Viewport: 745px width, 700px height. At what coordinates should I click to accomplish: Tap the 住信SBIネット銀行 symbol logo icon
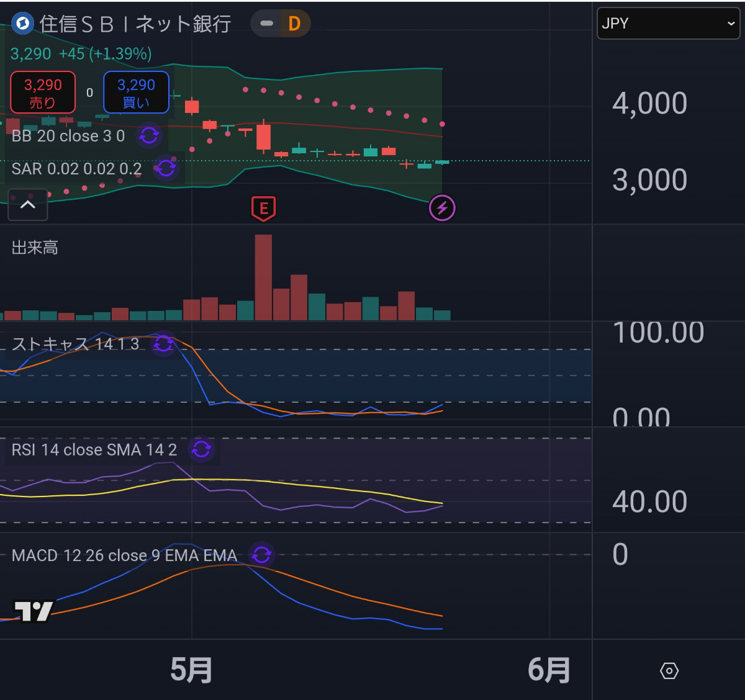(23, 24)
